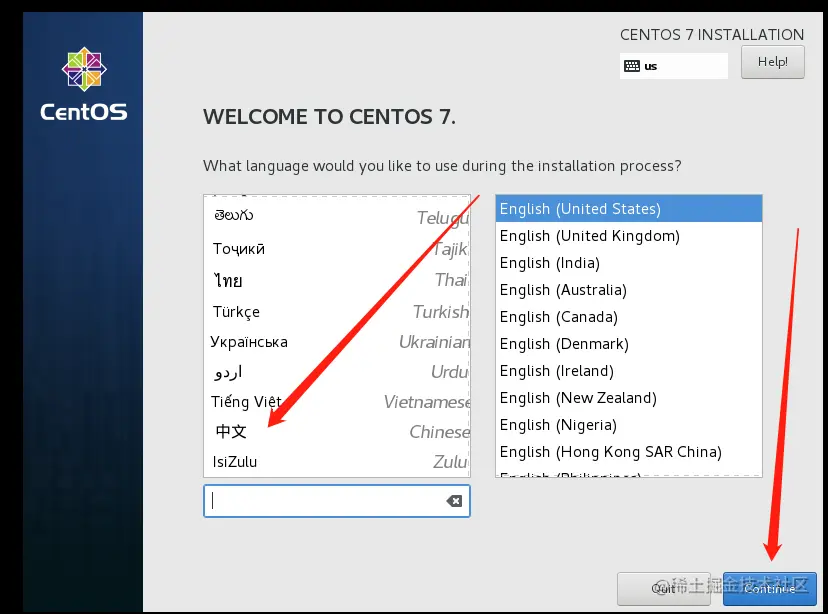The height and width of the screenshot is (614, 828).
Task: Select Tiếng Việt Vietnamese row
Action: [x=337, y=402]
